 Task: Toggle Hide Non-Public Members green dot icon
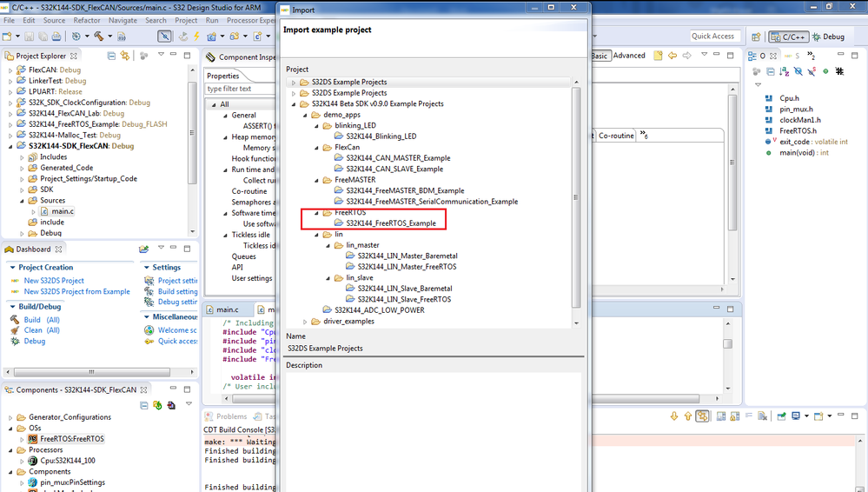(x=825, y=71)
